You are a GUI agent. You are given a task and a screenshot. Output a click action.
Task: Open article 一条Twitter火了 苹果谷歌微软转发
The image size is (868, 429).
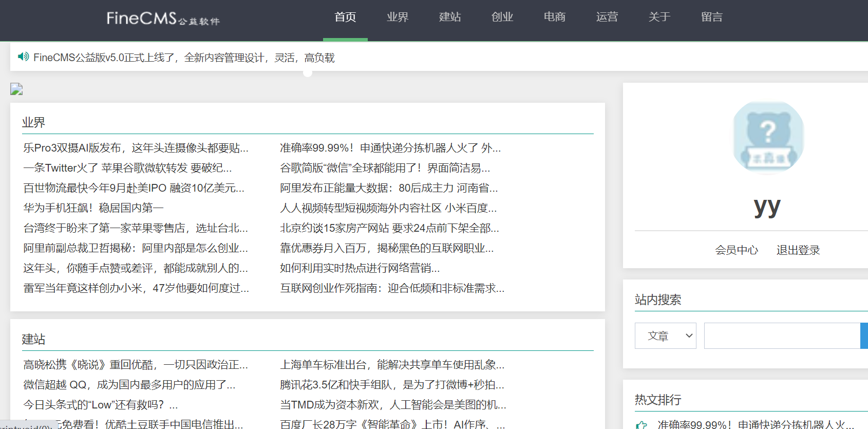point(127,168)
